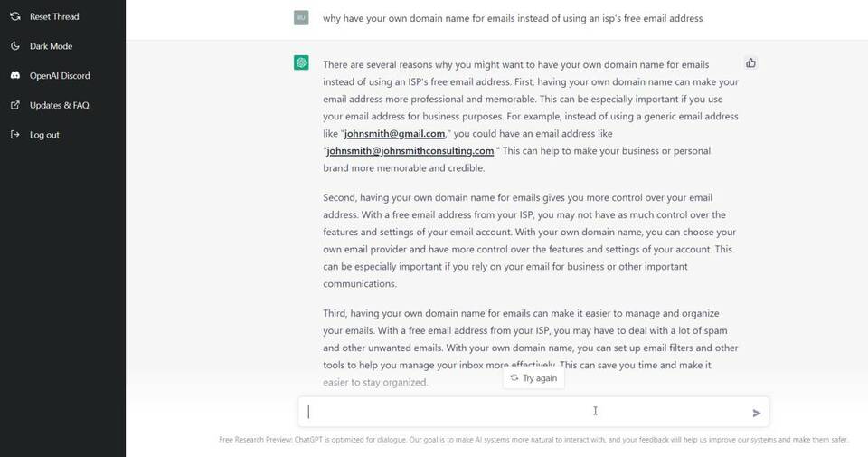Click the Reset Thread refresh icon

point(15,16)
